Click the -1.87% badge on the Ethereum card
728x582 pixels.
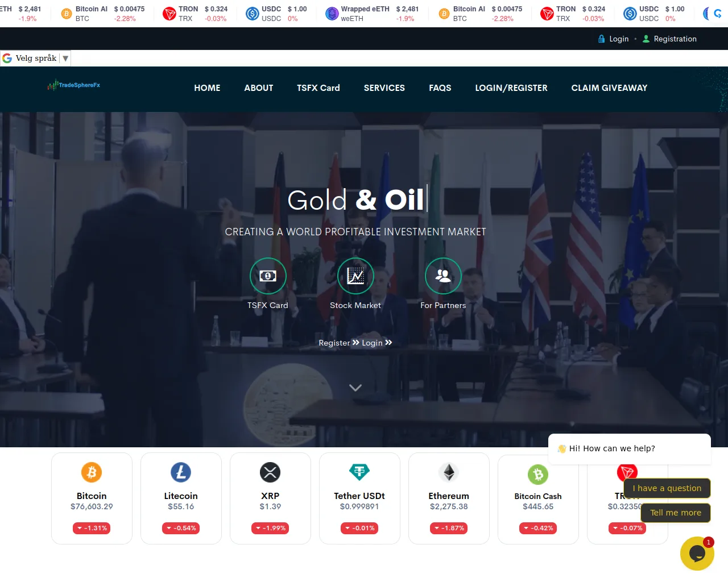click(x=449, y=528)
